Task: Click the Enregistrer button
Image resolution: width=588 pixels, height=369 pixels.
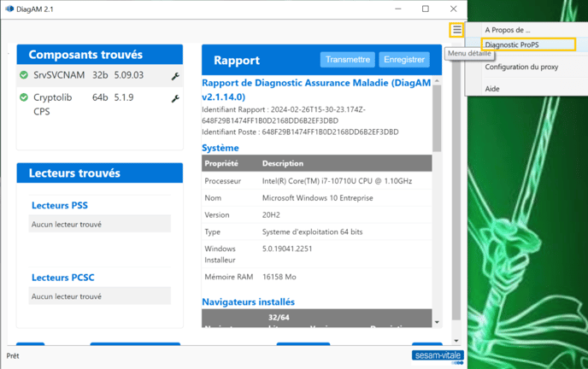Action: (404, 60)
